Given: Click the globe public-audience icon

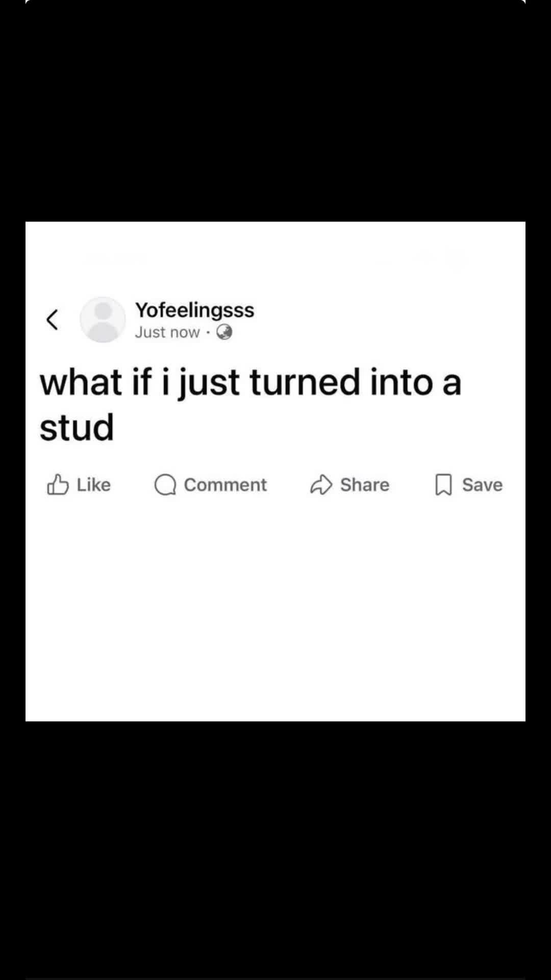Looking at the screenshot, I should pos(224,332).
